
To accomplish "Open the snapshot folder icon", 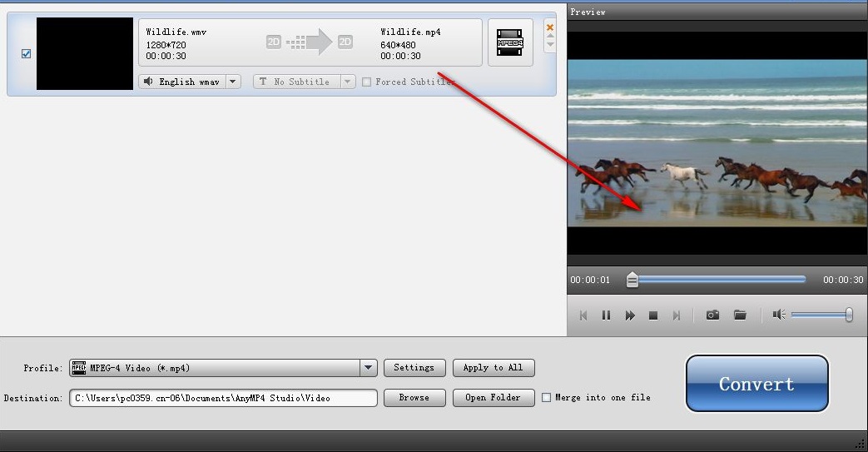I will pyautogui.click(x=740, y=315).
